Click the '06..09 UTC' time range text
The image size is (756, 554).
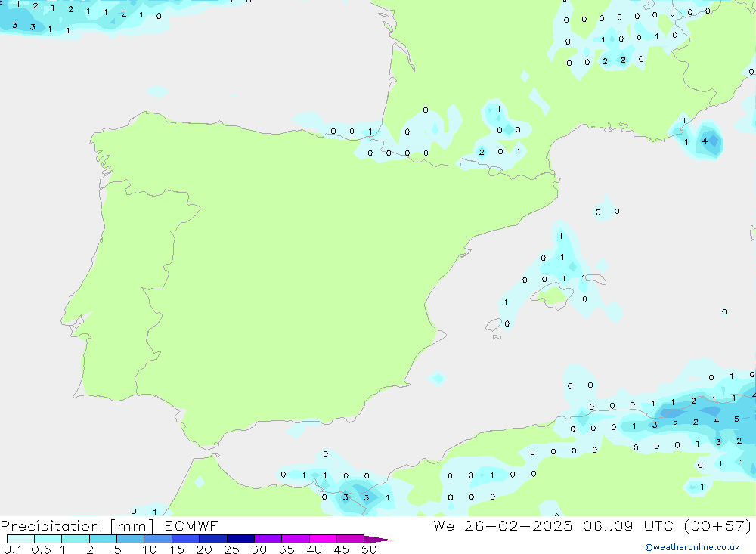(627, 525)
